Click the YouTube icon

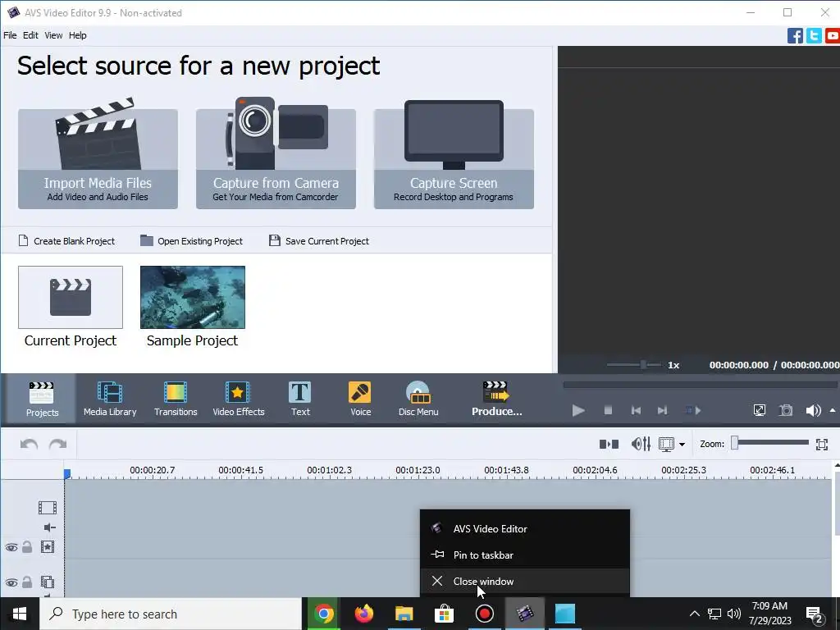tap(833, 36)
